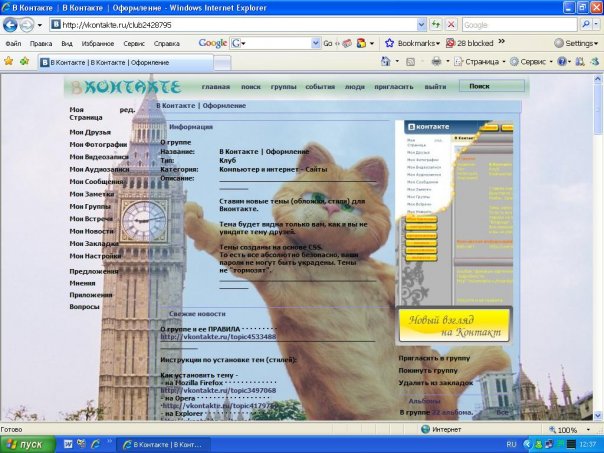
Task: Open события in site navigation
Action: pyautogui.click(x=320, y=87)
